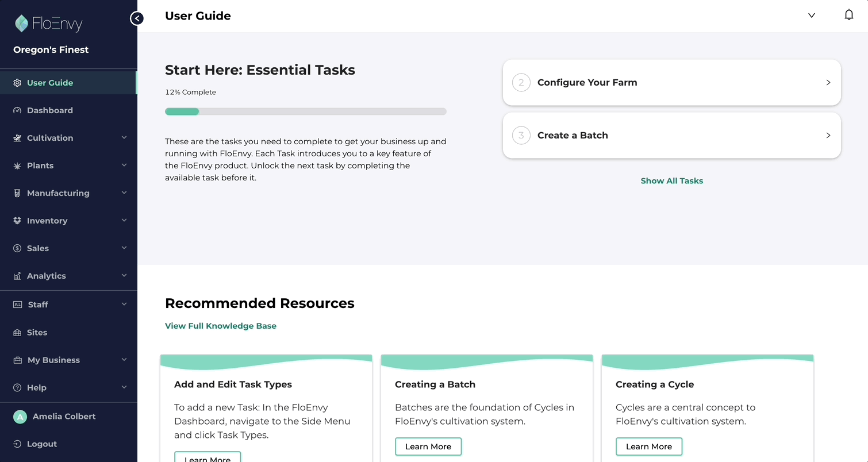Viewport: 868px width, 462px height.
Task: Open the Help menu item
Action: tap(37, 387)
